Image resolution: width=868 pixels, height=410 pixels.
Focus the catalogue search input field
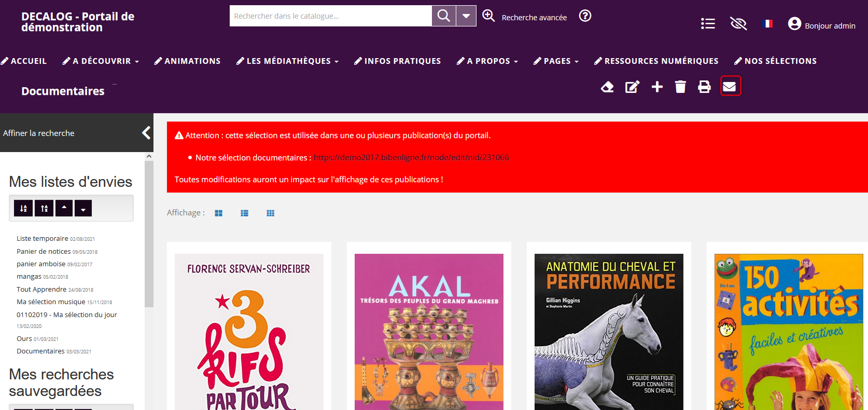(331, 16)
